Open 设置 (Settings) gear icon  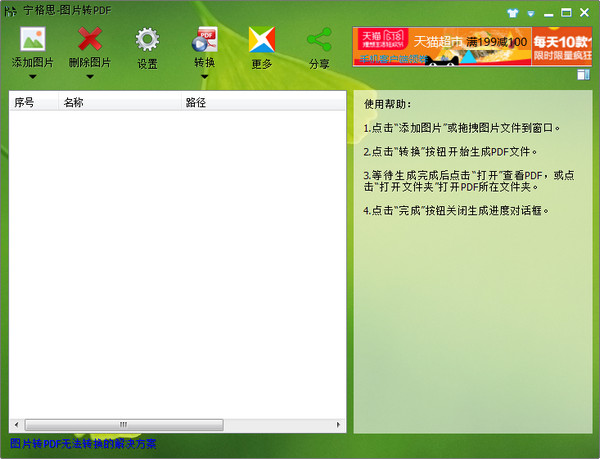tap(147, 40)
